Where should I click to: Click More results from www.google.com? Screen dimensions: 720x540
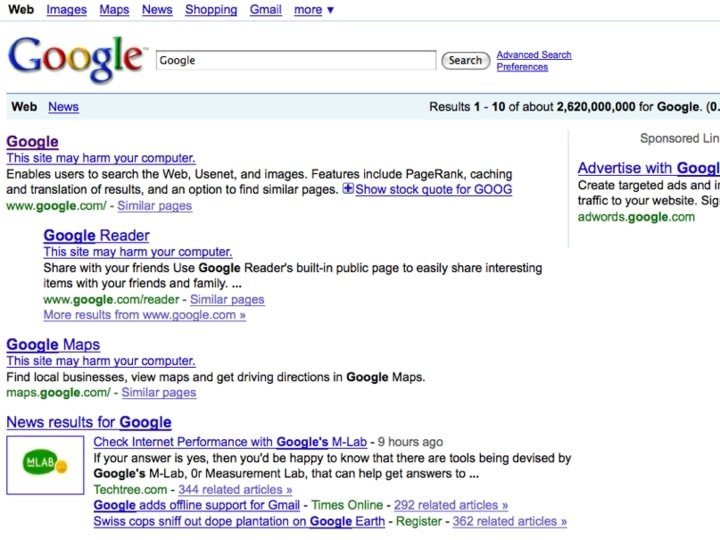tap(145, 315)
